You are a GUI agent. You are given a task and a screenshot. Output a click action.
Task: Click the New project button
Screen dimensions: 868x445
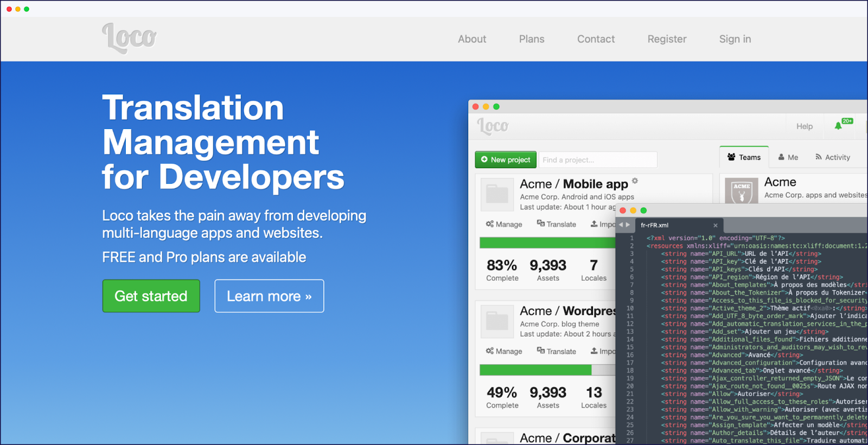pos(506,159)
